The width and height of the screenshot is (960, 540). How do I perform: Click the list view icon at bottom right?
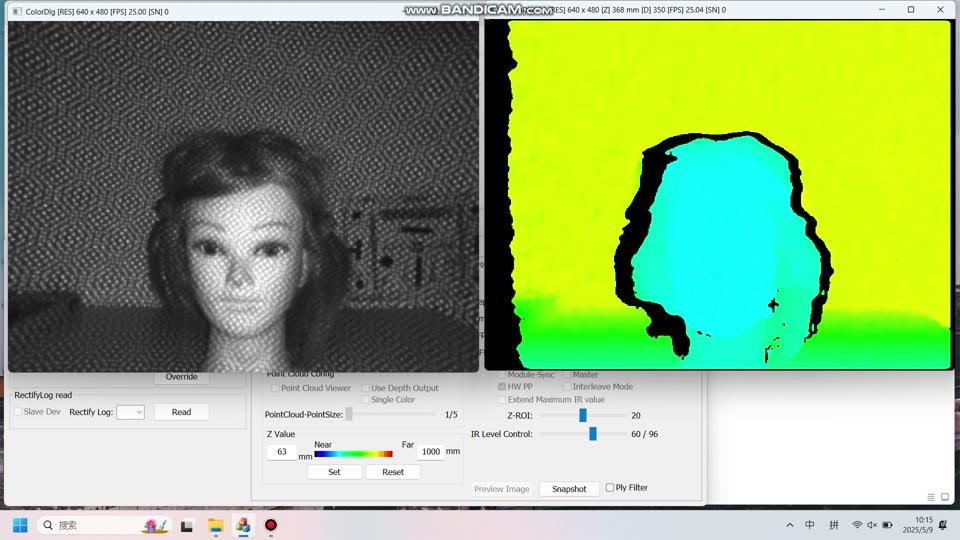pos(931,497)
